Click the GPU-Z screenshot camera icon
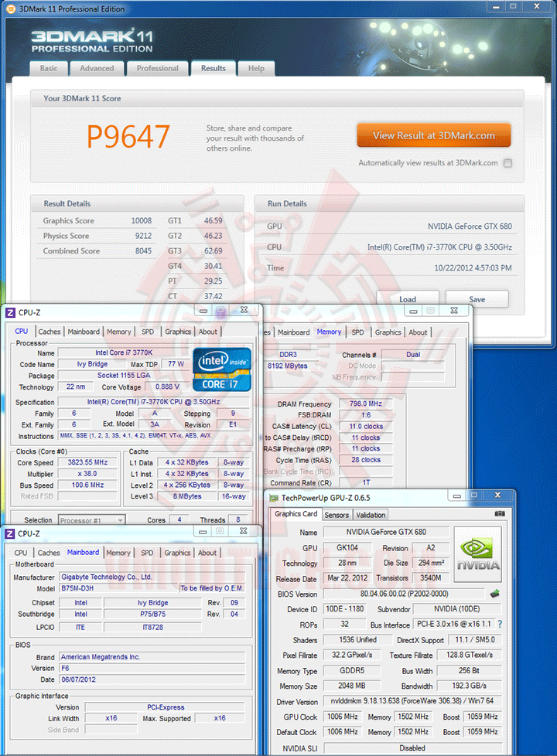Image resolution: width=557 pixels, height=756 pixels. [x=500, y=513]
